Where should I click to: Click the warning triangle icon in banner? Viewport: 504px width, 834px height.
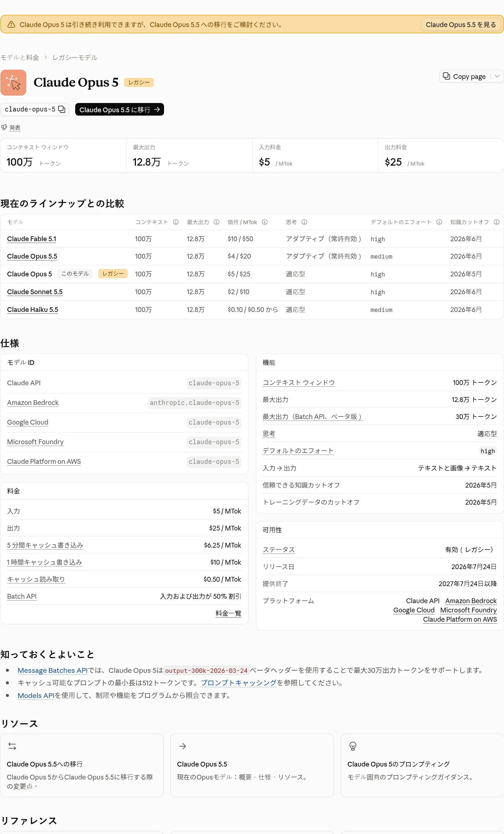(11, 24)
